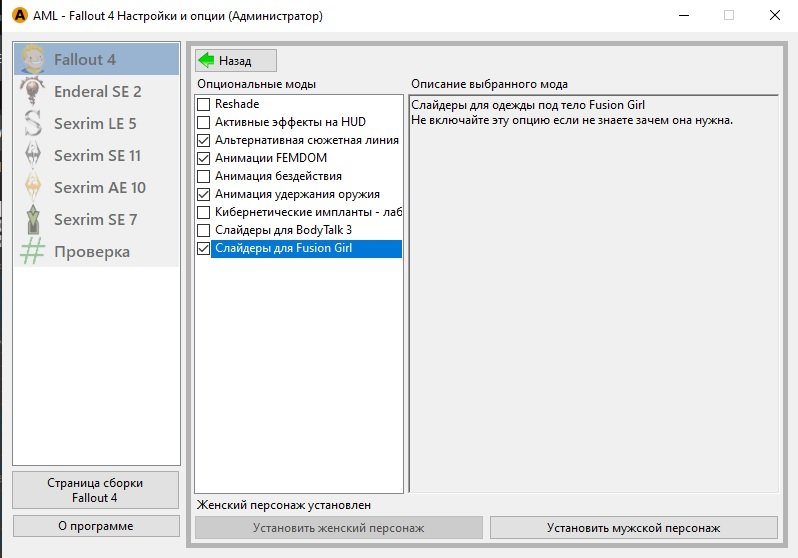The width and height of the screenshot is (798, 558).
Task: Toggle Слайдеры для BodyTalk 3 checkbox
Action: coord(204,230)
